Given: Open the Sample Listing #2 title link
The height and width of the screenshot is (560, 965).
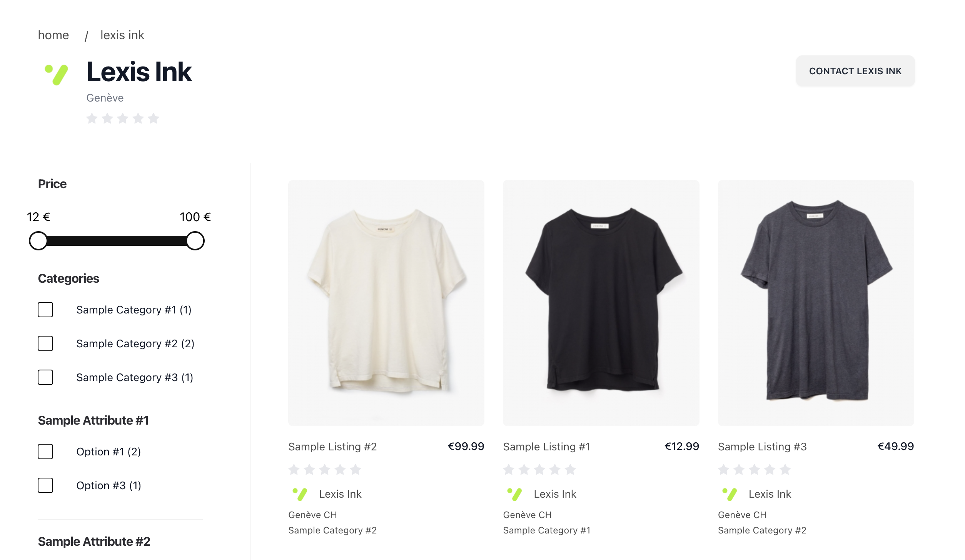Looking at the screenshot, I should (332, 447).
